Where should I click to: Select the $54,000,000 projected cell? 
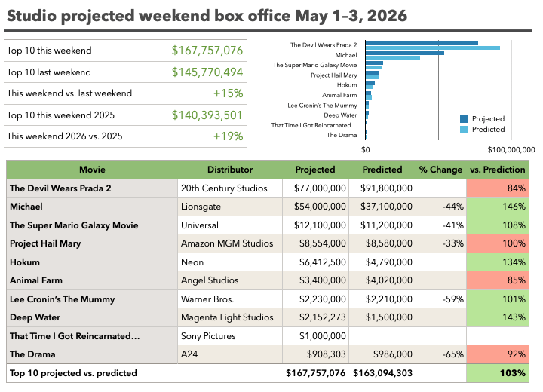(316, 207)
